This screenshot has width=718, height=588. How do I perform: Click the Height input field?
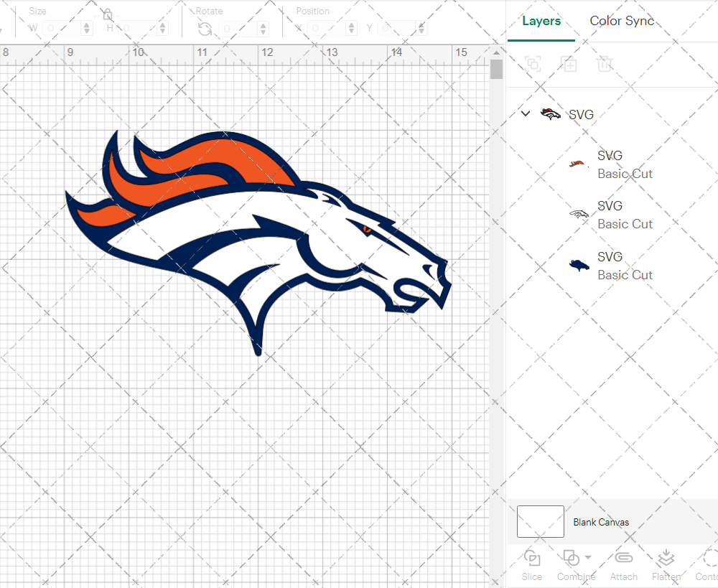coord(139,29)
